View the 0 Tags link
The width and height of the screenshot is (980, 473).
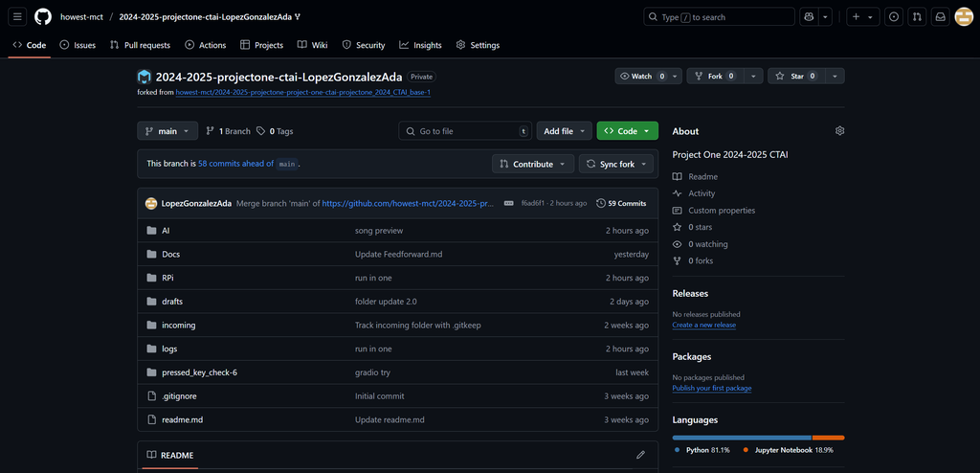pyautogui.click(x=275, y=131)
